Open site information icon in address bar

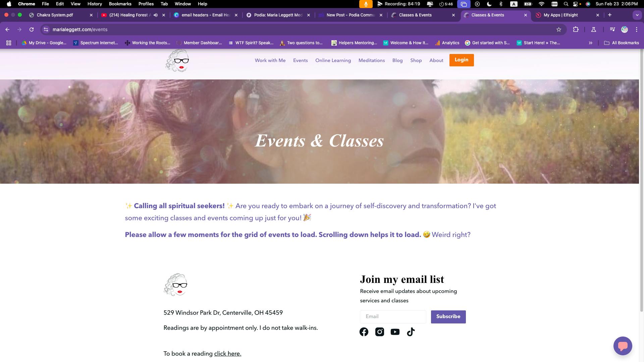pos(46,29)
